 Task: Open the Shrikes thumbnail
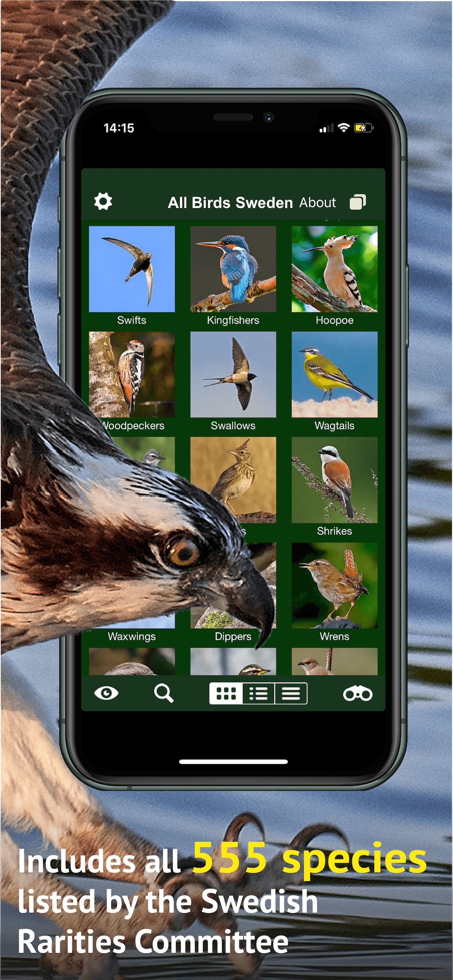point(334,480)
